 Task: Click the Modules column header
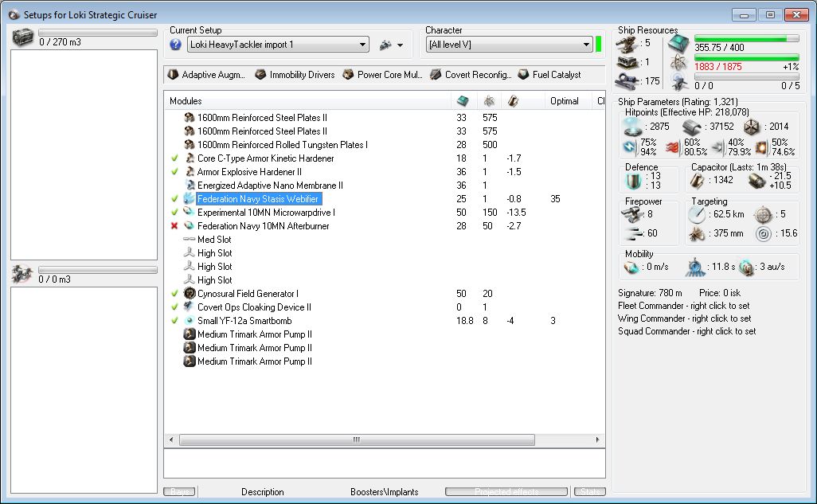[x=307, y=100]
